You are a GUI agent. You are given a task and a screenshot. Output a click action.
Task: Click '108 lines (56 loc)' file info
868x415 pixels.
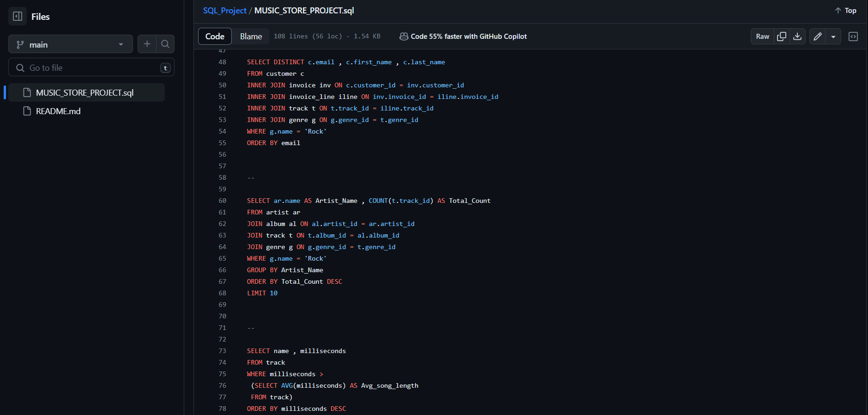click(308, 37)
